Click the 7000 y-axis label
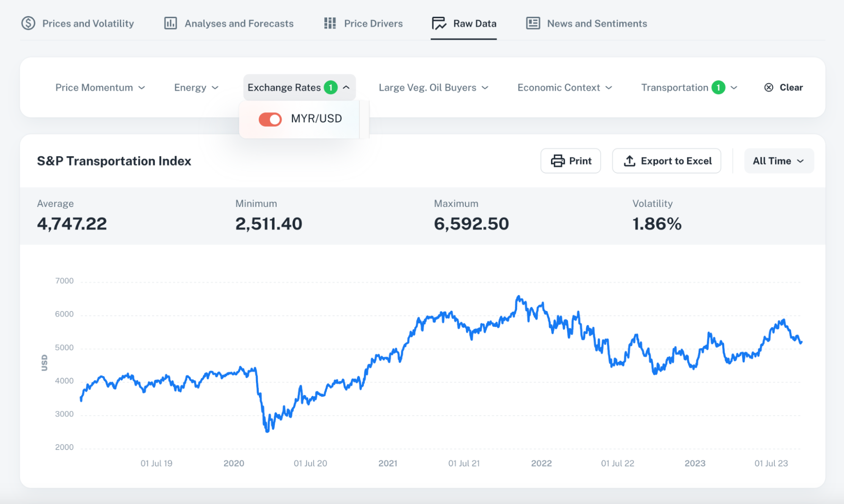Image resolution: width=844 pixels, height=504 pixels. click(64, 281)
